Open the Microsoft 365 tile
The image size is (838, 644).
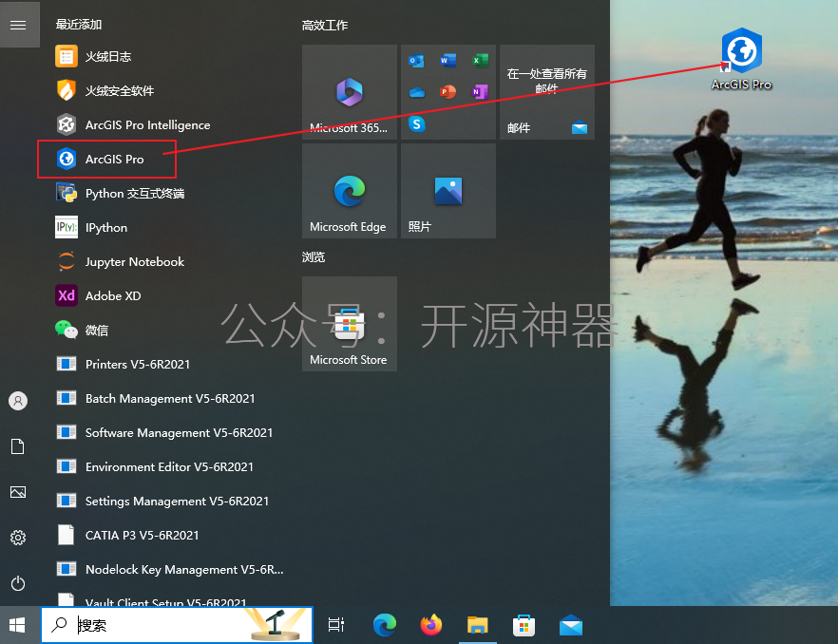[350, 92]
